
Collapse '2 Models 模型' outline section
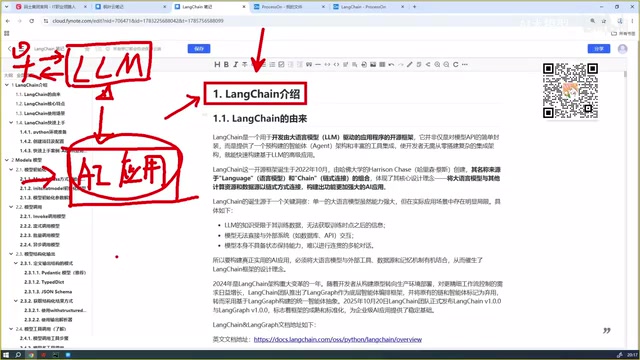point(7,160)
